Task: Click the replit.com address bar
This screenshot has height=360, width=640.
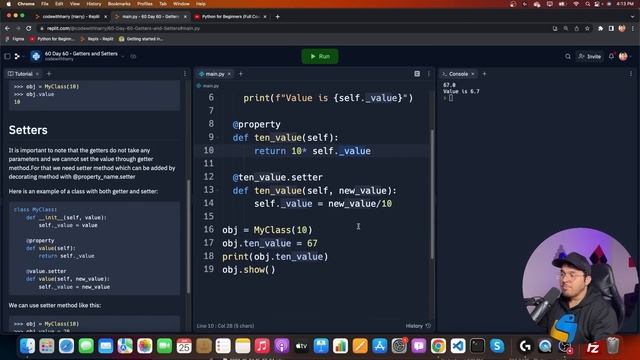Action: (x=294, y=29)
